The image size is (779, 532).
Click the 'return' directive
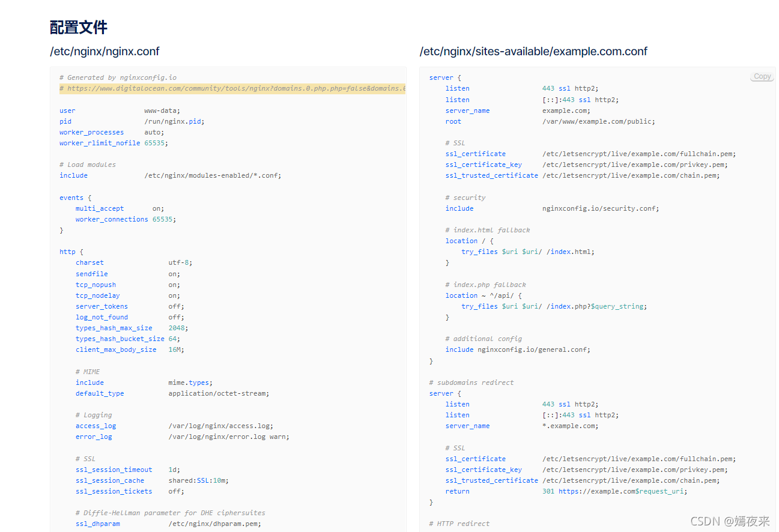click(458, 491)
